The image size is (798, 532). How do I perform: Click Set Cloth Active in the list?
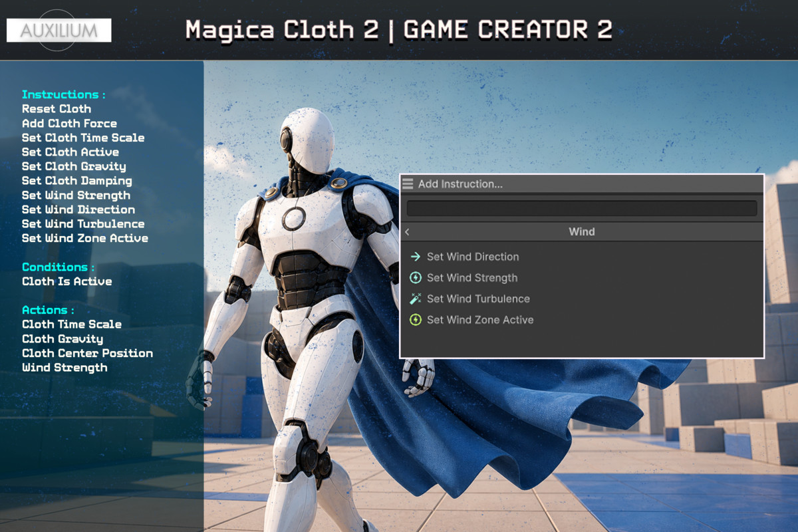click(70, 152)
